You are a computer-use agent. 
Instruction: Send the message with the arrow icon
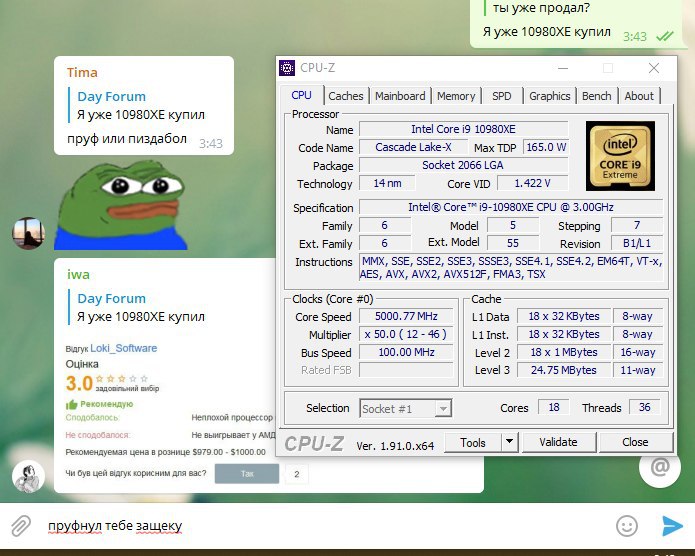(672, 526)
